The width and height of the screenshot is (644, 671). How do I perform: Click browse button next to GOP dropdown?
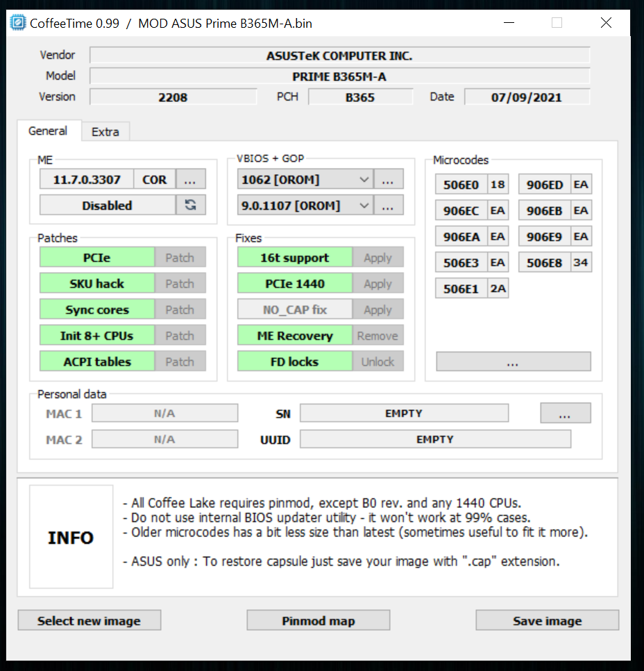pyautogui.click(x=389, y=205)
